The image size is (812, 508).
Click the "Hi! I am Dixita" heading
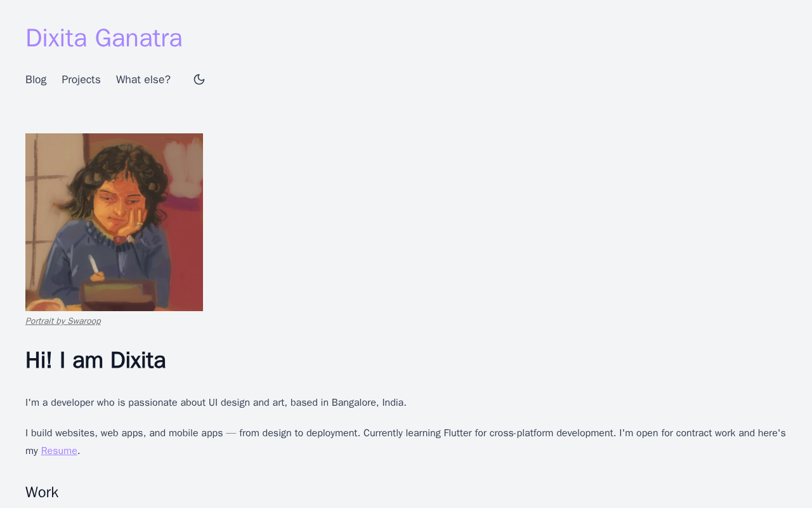tap(95, 361)
